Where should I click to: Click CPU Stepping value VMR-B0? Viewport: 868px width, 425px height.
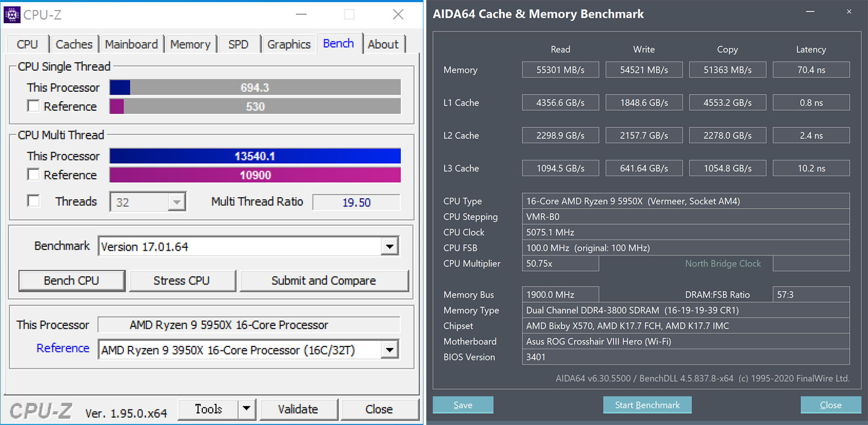686,216
